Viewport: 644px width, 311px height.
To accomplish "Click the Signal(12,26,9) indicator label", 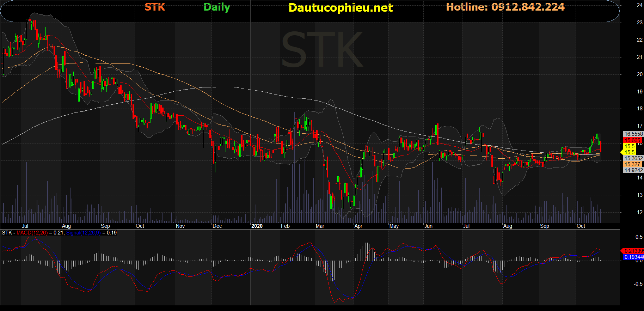I will (83, 233).
